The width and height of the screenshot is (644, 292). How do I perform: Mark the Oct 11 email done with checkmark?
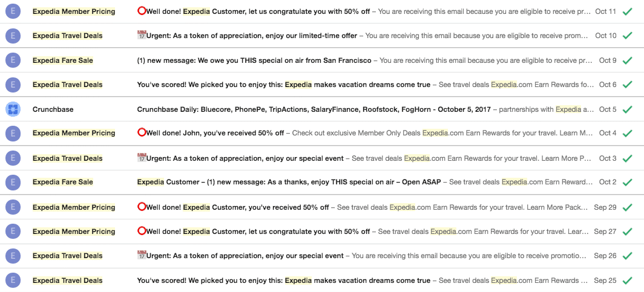point(627,11)
